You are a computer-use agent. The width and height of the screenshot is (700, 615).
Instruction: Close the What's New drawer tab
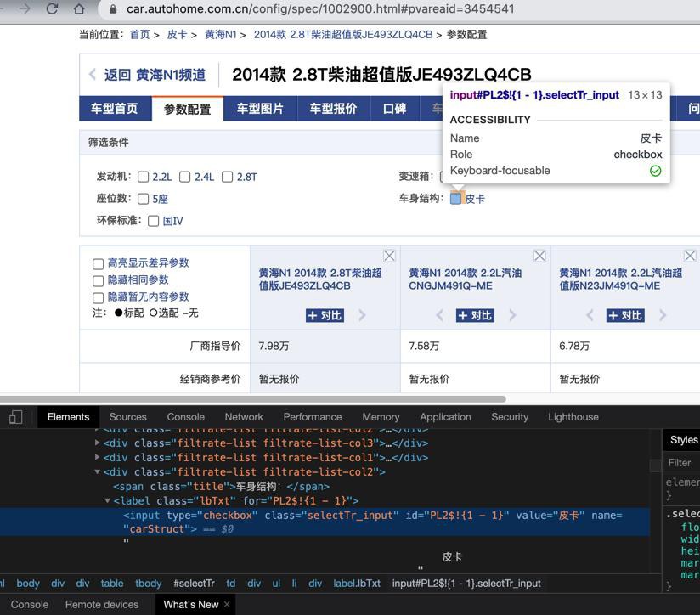[x=227, y=604]
